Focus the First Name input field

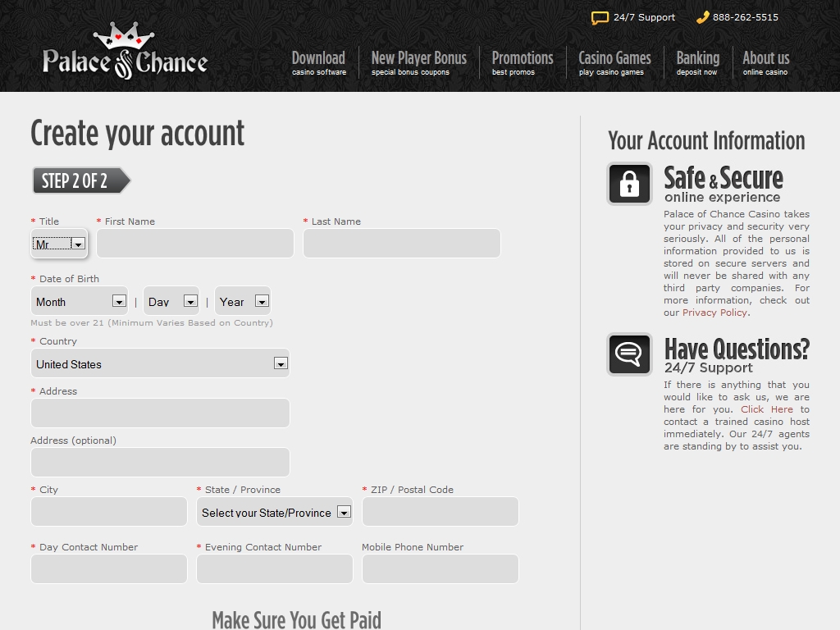pyautogui.click(x=195, y=244)
